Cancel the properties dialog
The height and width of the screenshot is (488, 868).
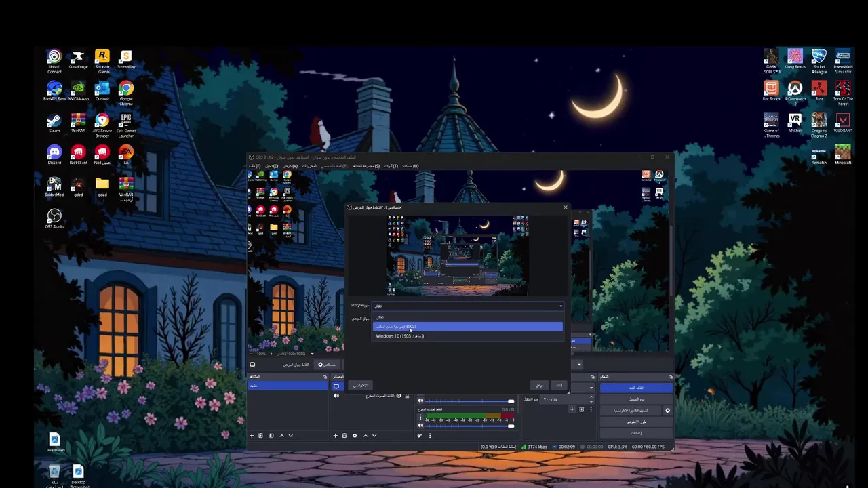559,385
